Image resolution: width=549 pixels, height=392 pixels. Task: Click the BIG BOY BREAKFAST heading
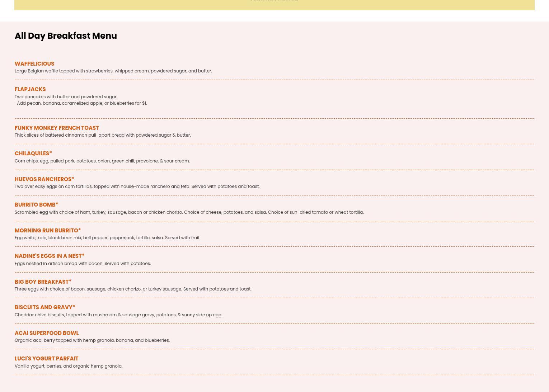tap(43, 282)
